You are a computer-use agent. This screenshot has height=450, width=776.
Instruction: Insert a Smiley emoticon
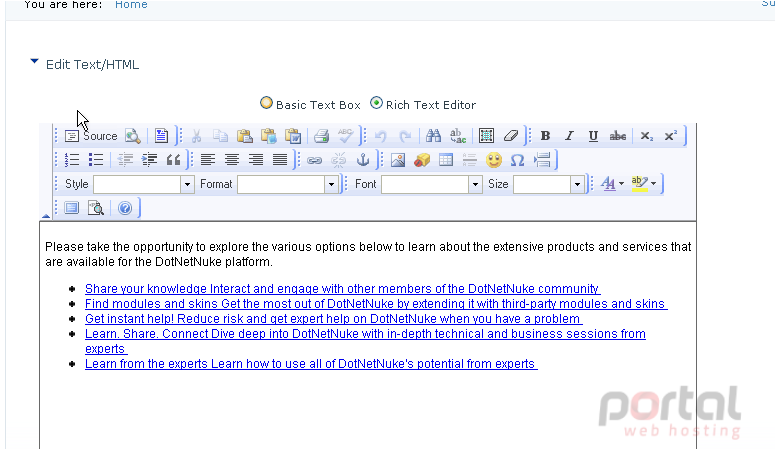coord(494,160)
